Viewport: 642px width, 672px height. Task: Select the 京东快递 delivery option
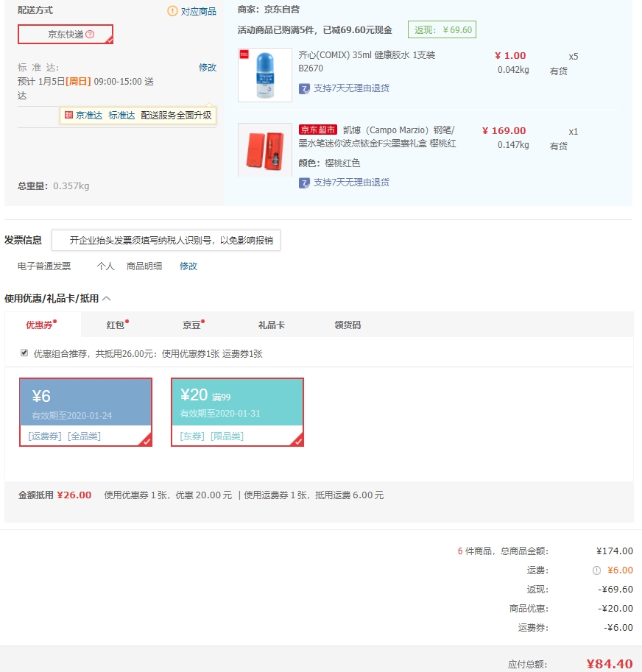click(66, 35)
